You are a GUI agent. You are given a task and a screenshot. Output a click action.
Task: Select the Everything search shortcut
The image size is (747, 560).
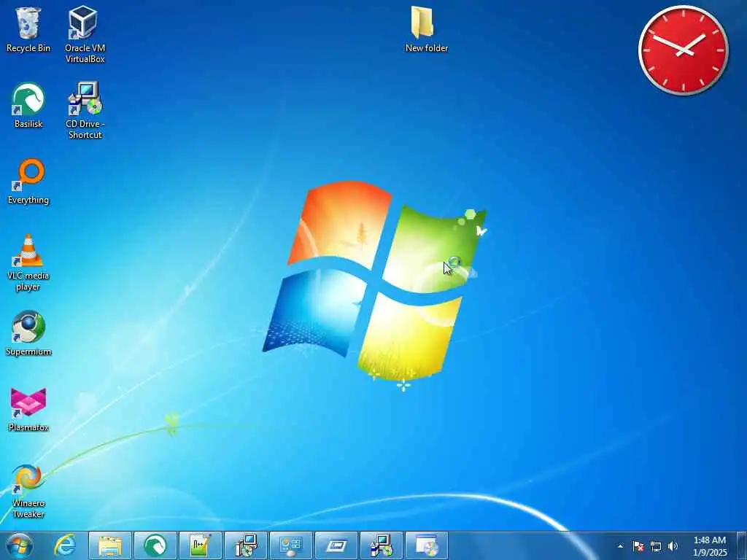28,182
